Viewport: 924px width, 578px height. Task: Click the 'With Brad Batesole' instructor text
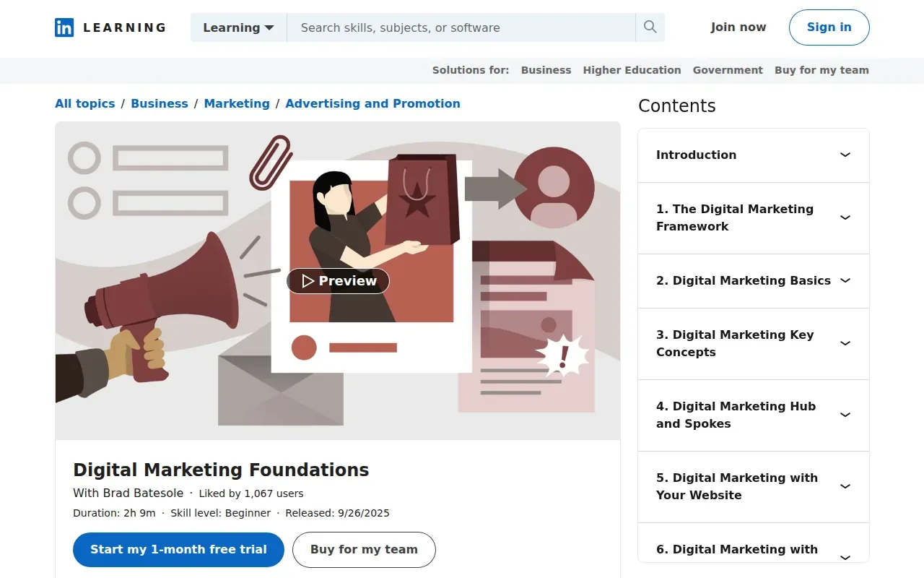128,493
